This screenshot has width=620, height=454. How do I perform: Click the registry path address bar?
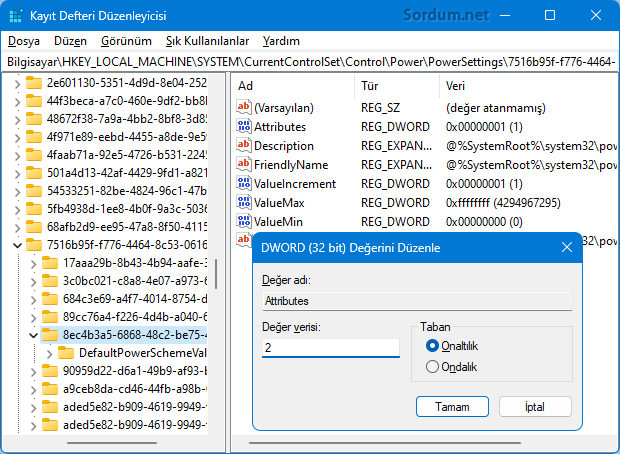tap(310, 62)
